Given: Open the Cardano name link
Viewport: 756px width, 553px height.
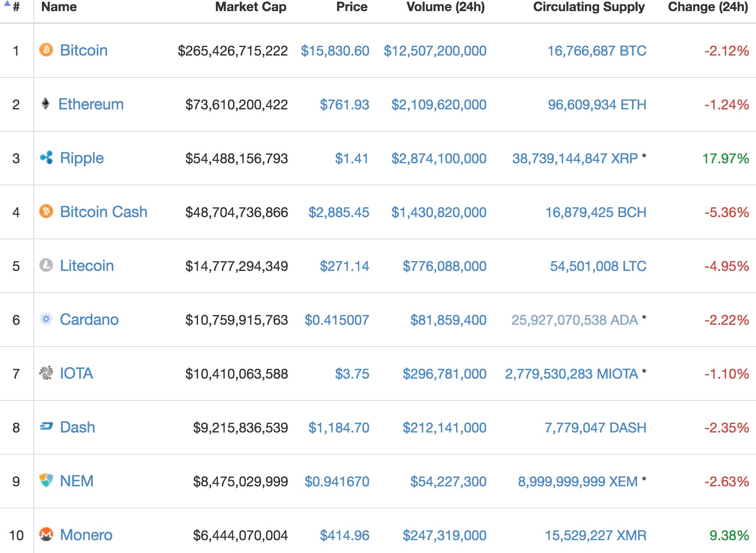Looking at the screenshot, I should (x=89, y=320).
